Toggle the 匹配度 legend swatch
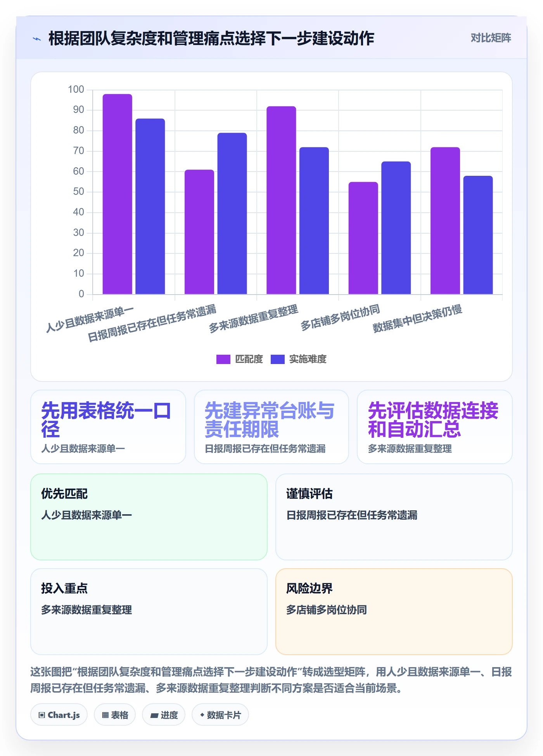 pos(223,359)
